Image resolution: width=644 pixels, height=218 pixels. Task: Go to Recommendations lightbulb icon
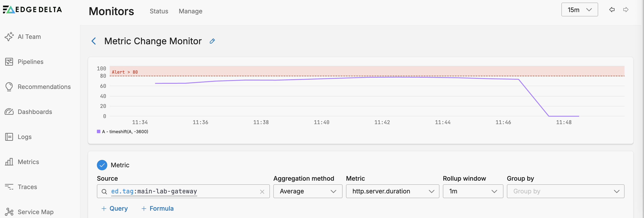pos(9,87)
